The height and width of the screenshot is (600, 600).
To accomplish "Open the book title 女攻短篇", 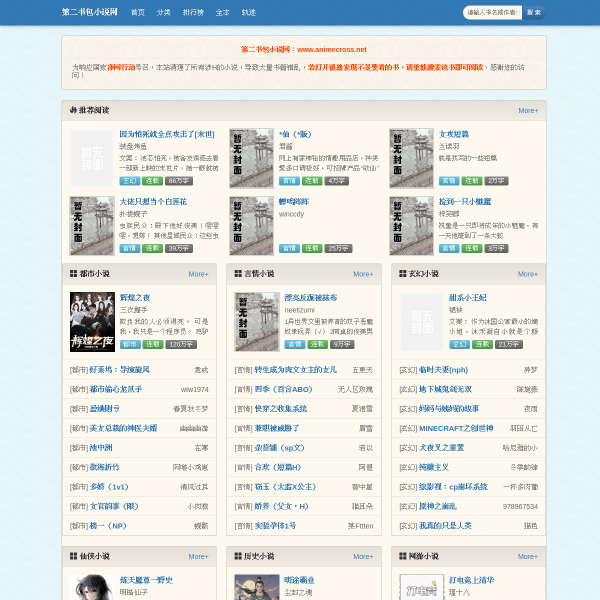I will coord(453,134).
